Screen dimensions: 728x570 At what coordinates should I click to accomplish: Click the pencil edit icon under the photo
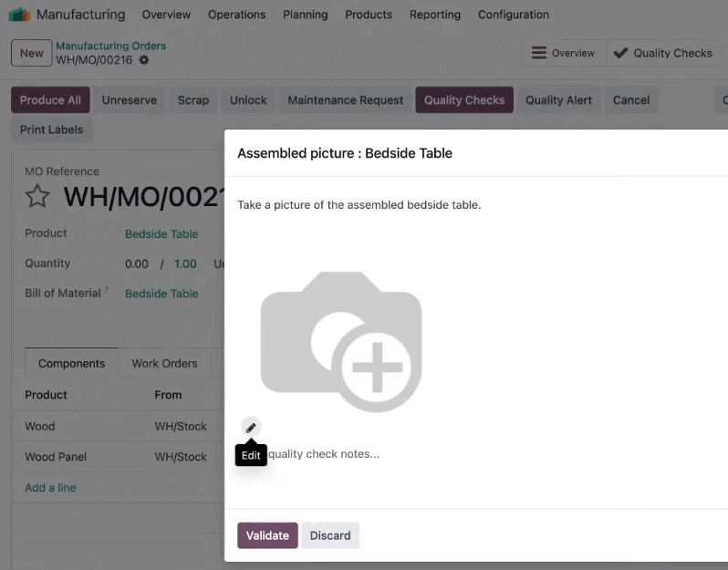click(x=251, y=428)
